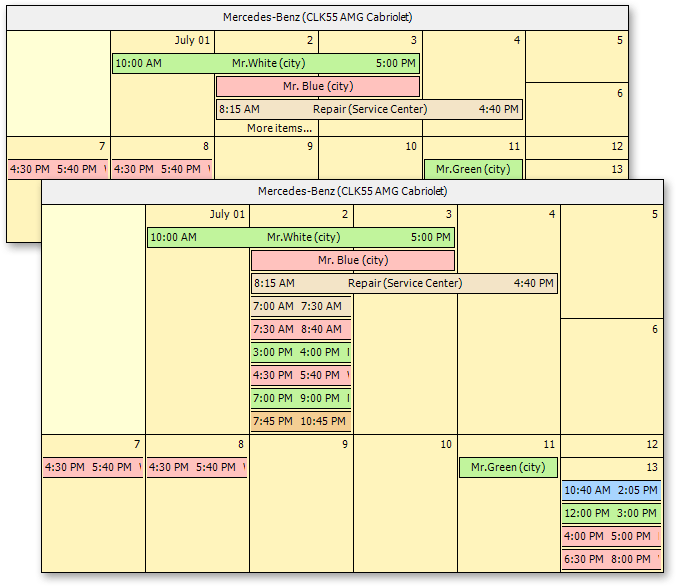The width and height of the screenshot is (677, 587).
Task: Select the 7:00 PM 9:00 PM appointment
Action: [301, 398]
